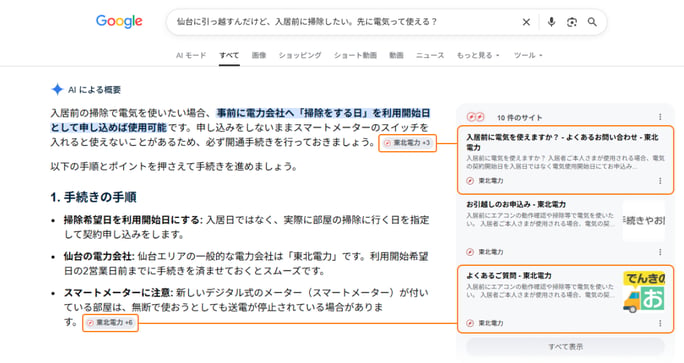This screenshot has width=684, height=363.
Task: Open the 東北電力 +6 source chip
Action: (x=110, y=323)
